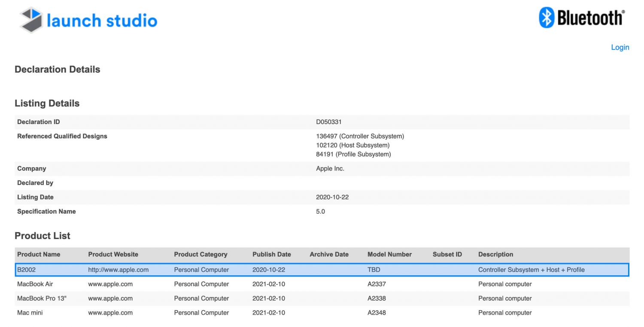The height and width of the screenshot is (327, 644).
Task: Click the Subset ID column header
Action: coord(447,254)
